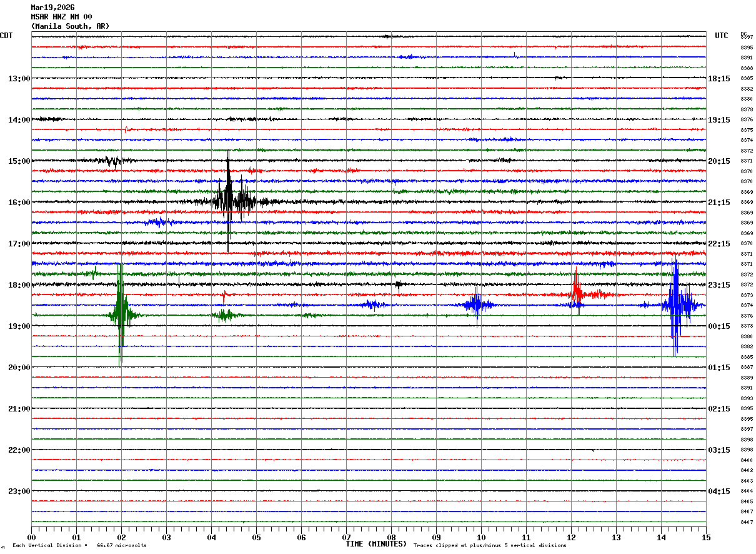Click the 16:00 CDT time label
Viewport: 756px width, 554px height.
pos(19,203)
